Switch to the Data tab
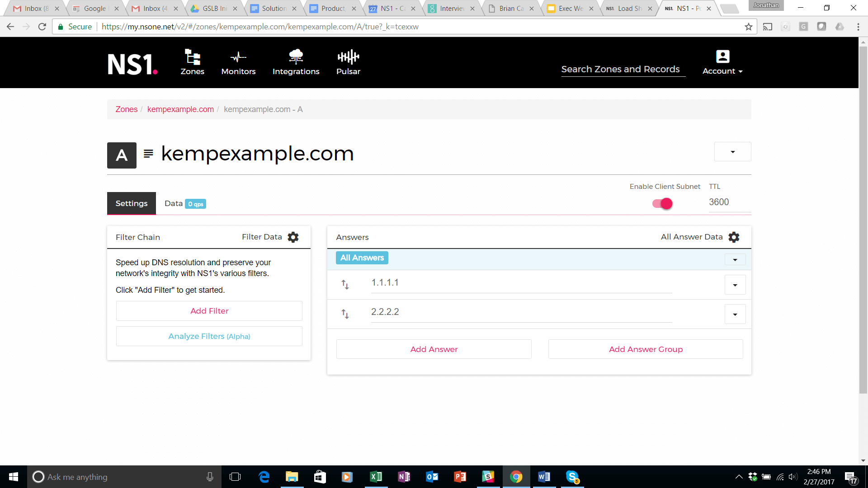Image resolution: width=868 pixels, height=488 pixels. [x=184, y=204]
